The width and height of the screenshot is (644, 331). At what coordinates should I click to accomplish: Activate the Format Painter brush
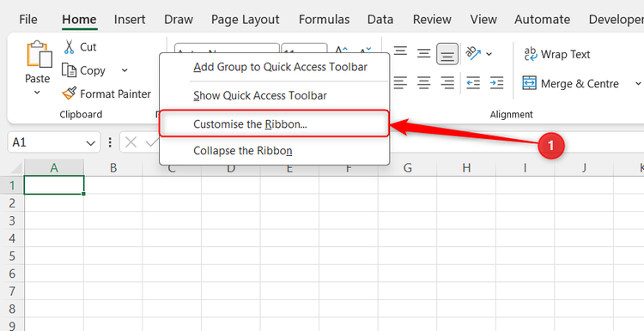(106, 94)
